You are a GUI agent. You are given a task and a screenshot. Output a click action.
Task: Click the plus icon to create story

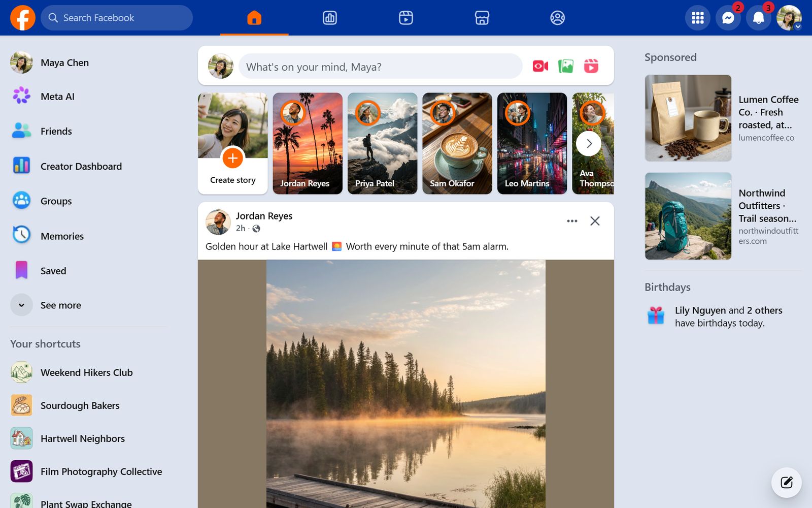click(233, 158)
